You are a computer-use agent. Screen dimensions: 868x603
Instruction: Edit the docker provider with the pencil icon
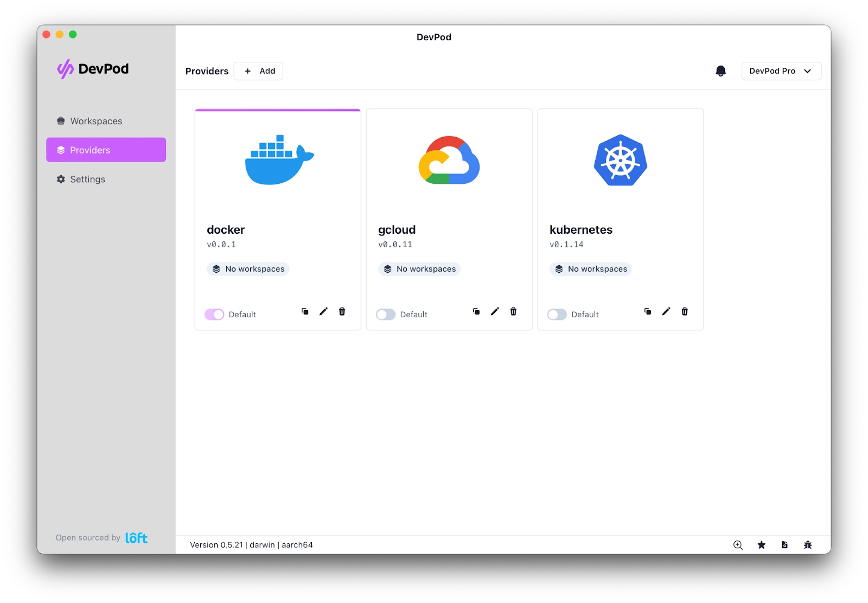point(323,311)
